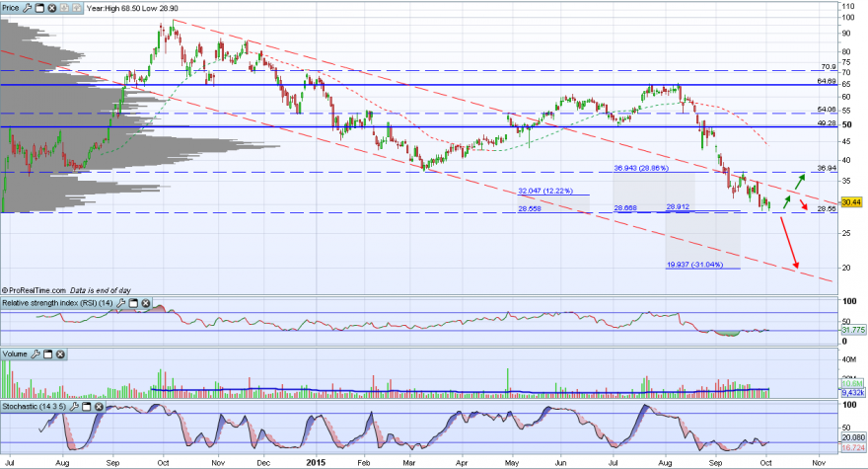Image resolution: width=868 pixels, height=469 pixels.
Task: Click the 30.44 current price tag
Action: coord(851,202)
